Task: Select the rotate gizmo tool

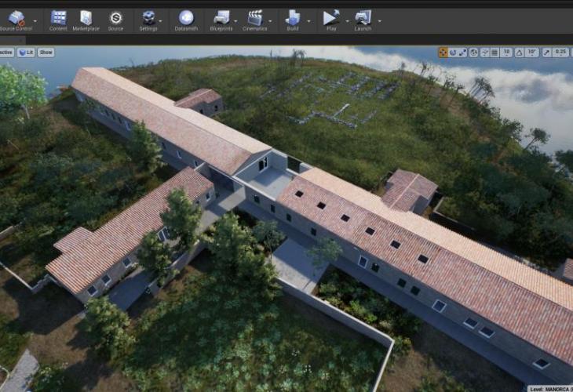Action: click(453, 53)
